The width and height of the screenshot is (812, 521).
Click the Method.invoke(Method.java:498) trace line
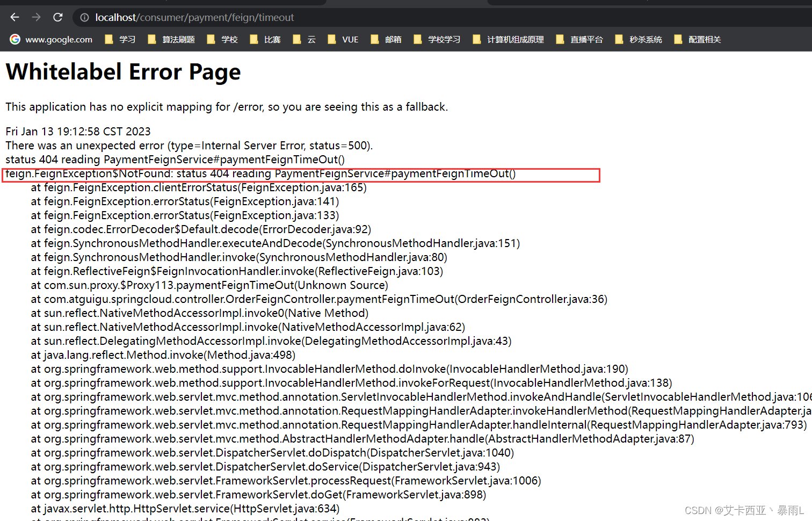pyautogui.click(x=163, y=355)
